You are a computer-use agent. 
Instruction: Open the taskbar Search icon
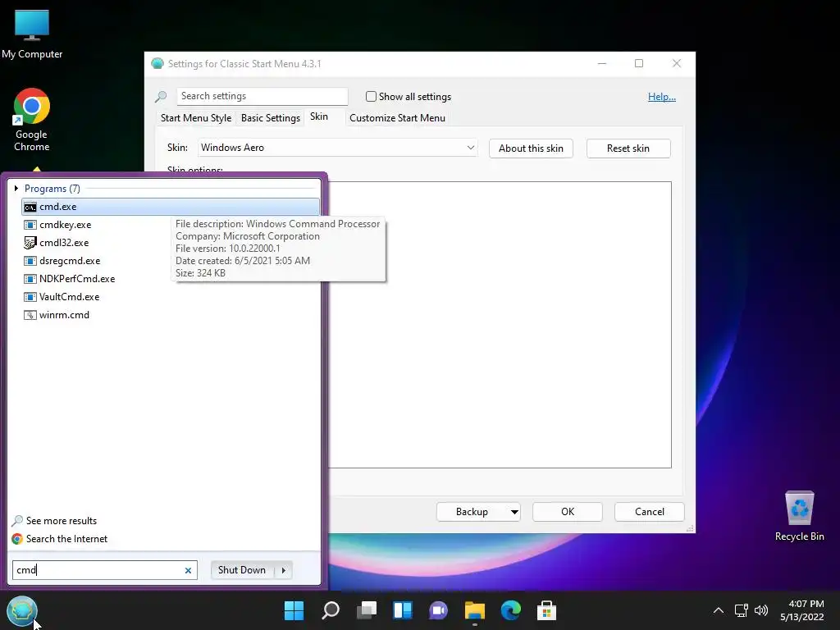pyautogui.click(x=330, y=610)
